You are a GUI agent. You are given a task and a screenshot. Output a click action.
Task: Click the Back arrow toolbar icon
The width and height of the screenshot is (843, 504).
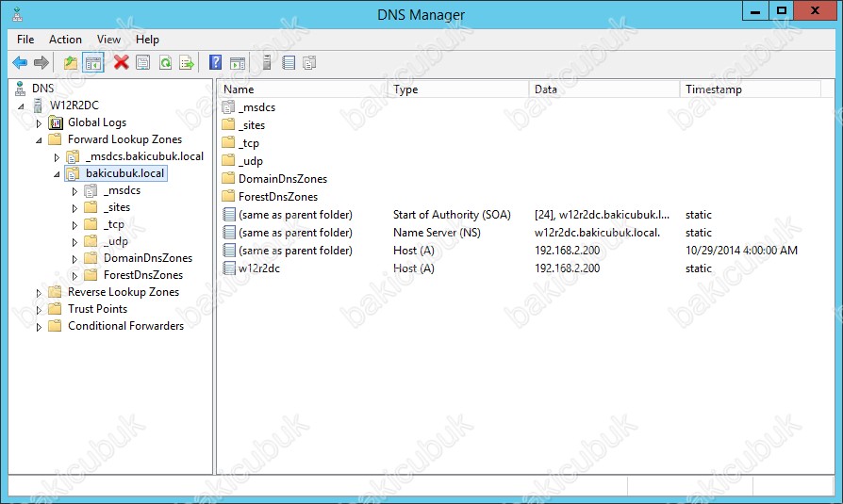point(20,63)
